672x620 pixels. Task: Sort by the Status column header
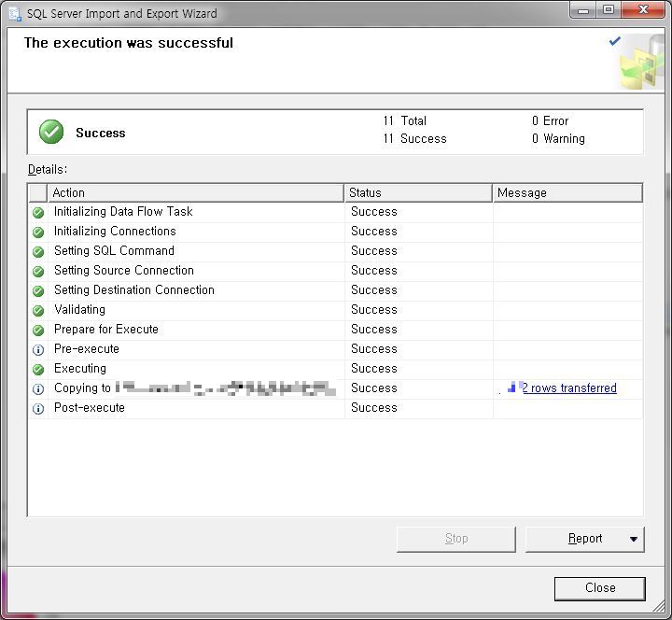pos(418,193)
